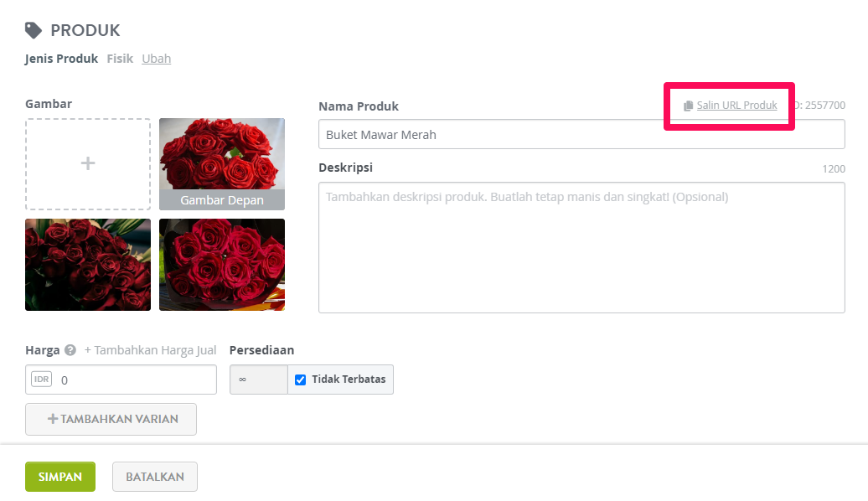Viewport: 868px width, 501px height.
Task: Click the TAMBAHKAN VARIAN button
Action: pos(111,419)
